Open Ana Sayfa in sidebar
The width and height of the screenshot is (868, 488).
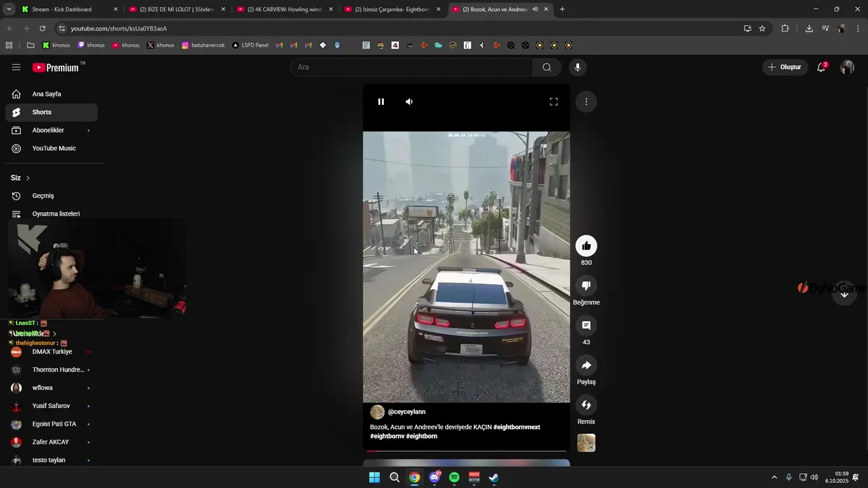52,94
